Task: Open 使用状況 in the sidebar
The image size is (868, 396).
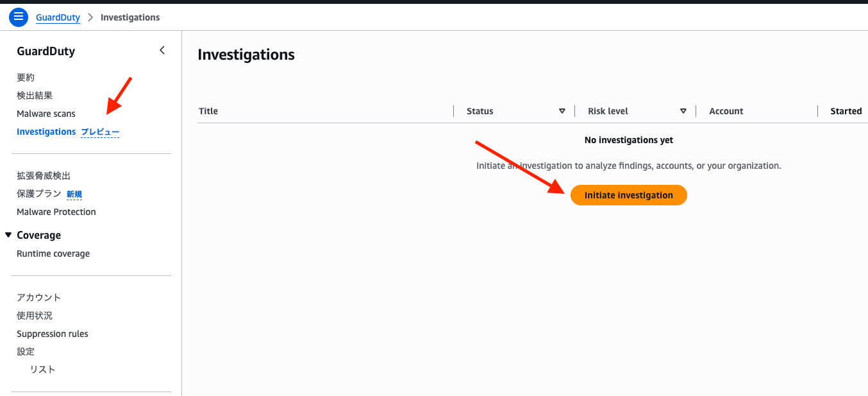Action: click(35, 316)
